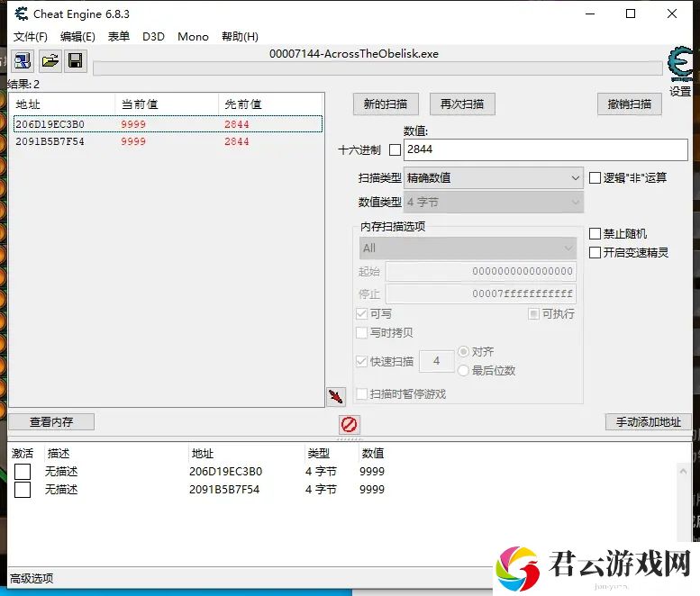Activate checkbox for address 206D19EC3B0 entry
Screen dimensions: 700x596
click(x=23, y=472)
